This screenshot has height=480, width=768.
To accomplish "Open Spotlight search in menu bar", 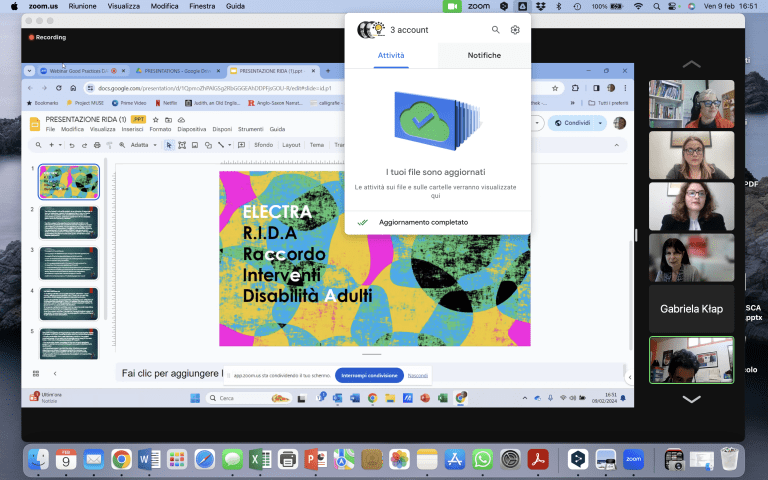I will [x=656, y=6].
